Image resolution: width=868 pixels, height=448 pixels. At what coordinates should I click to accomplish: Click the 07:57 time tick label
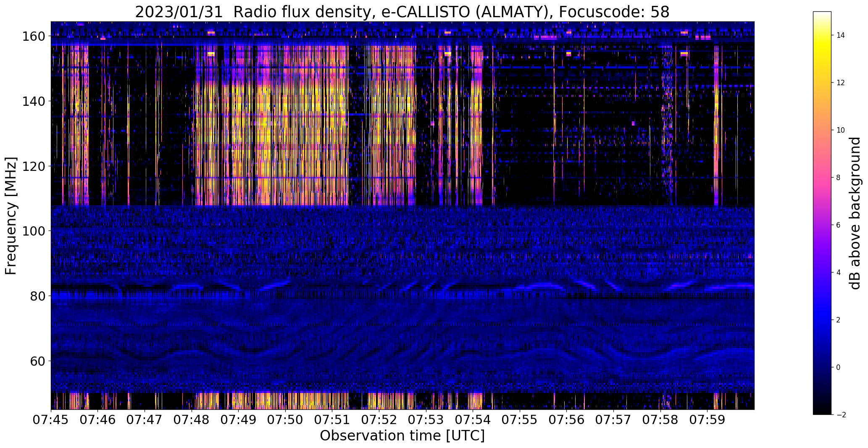pyautogui.click(x=613, y=420)
